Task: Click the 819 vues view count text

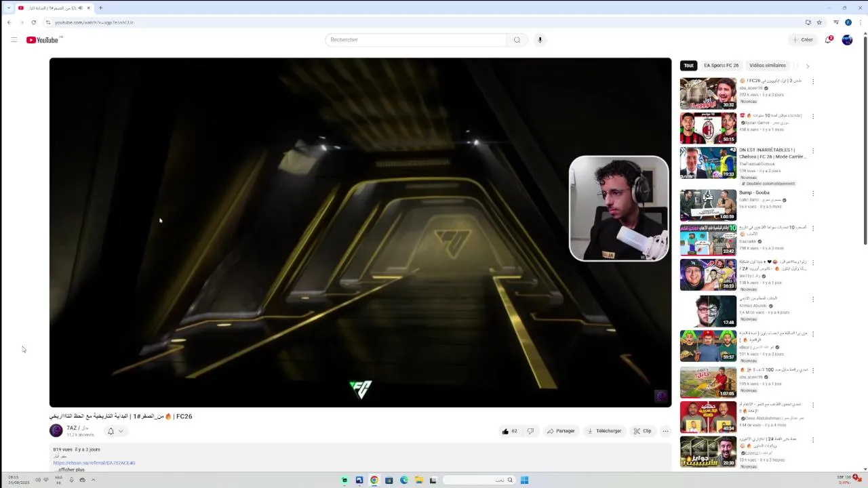Action: coord(62,449)
